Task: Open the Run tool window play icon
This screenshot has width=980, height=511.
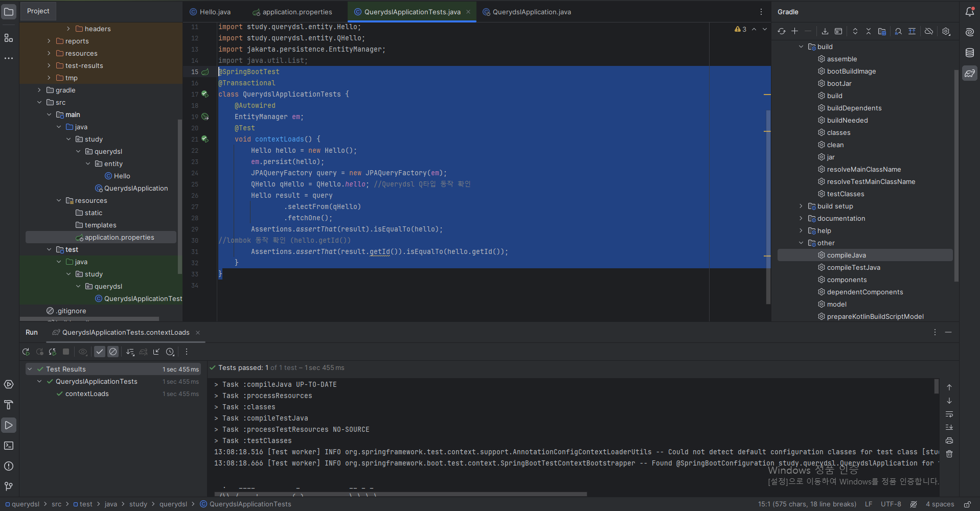Action: pyautogui.click(x=9, y=425)
